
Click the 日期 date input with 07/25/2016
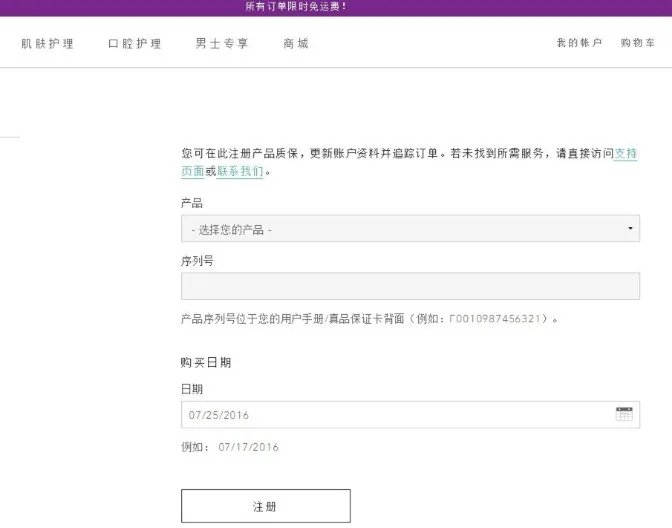(x=410, y=414)
